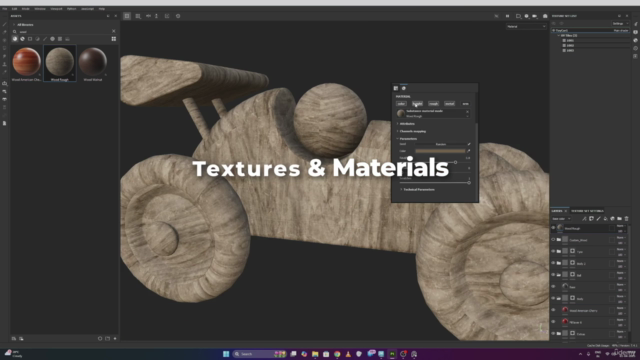Filter assets by the round grid sphere icon
Viewport: 640px width, 360px height.
coord(52,39)
